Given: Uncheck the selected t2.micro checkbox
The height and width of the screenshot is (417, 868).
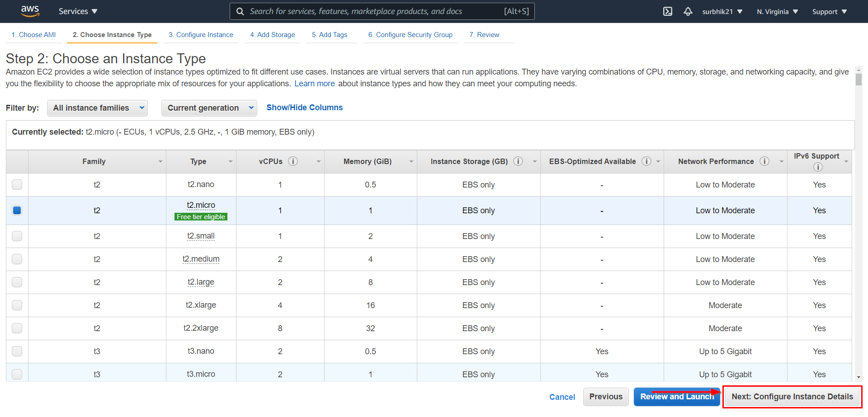Looking at the screenshot, I should tap(17, 210).
